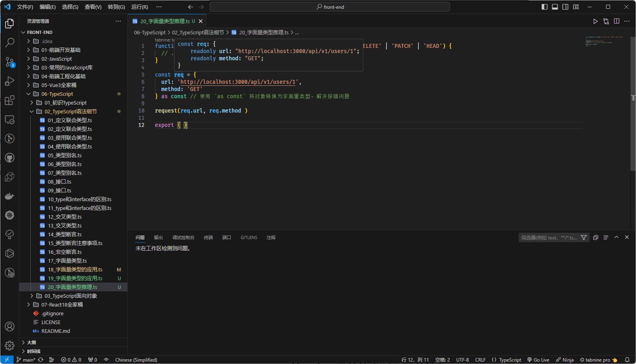Open the filter options funnel icon
This screenshot has width=636, height=364.
click(584, 237)
